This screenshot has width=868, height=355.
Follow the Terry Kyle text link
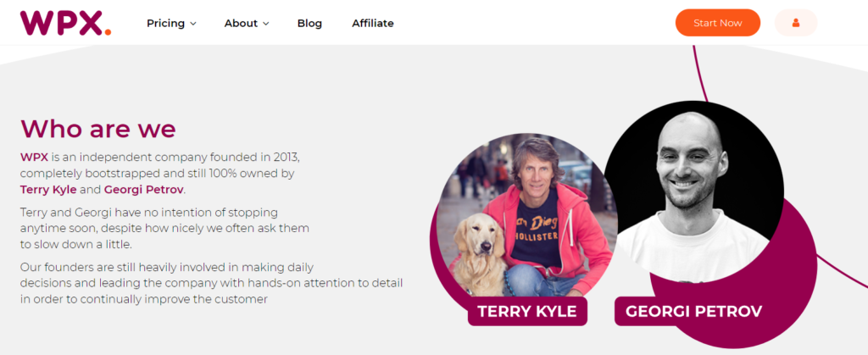point(48,189)
